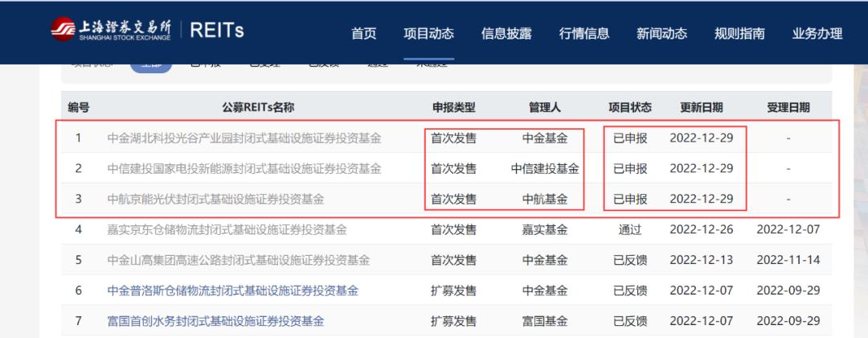The image size is (868, 338).
Task: Click acceptance date 2022-11-14
Action: 788,260
